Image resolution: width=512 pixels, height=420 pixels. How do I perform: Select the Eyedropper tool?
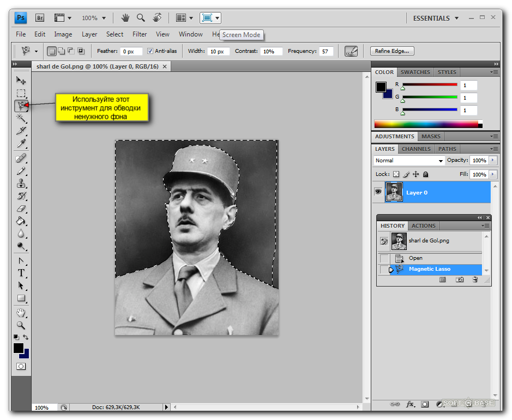21,143
